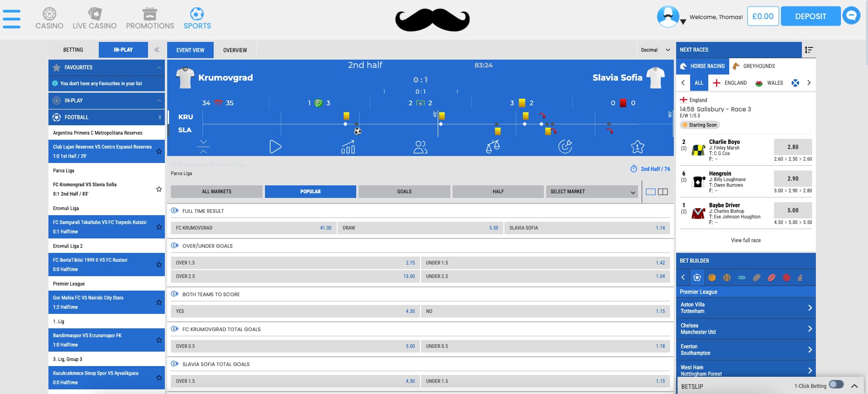Open cash-out info for Full Time Result
The image size is (868, 394).
pos(175,211)
